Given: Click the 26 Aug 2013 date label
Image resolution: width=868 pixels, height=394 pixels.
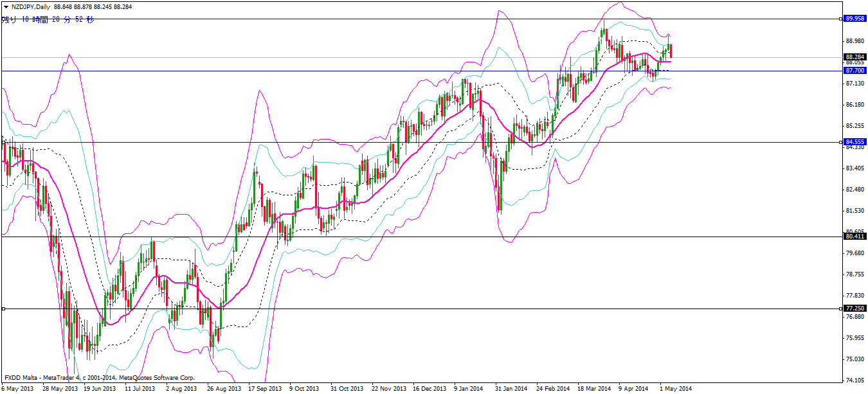Looking at the screenshot, I should pos(224,389).
